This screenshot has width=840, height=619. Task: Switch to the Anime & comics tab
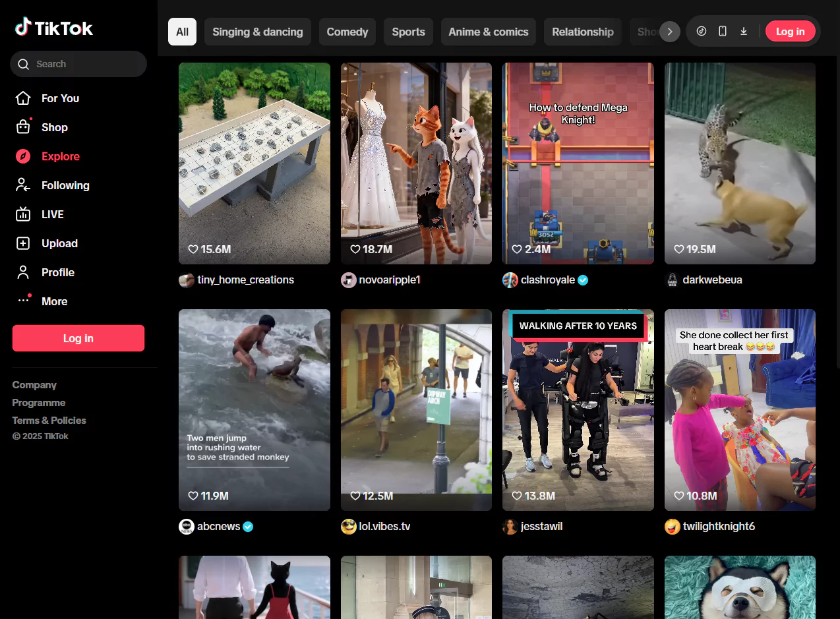point(488,32)
